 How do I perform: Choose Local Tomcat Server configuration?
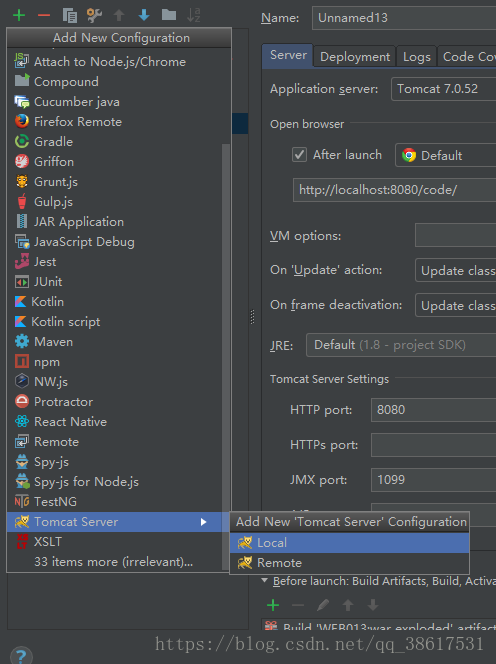[349, 543]
